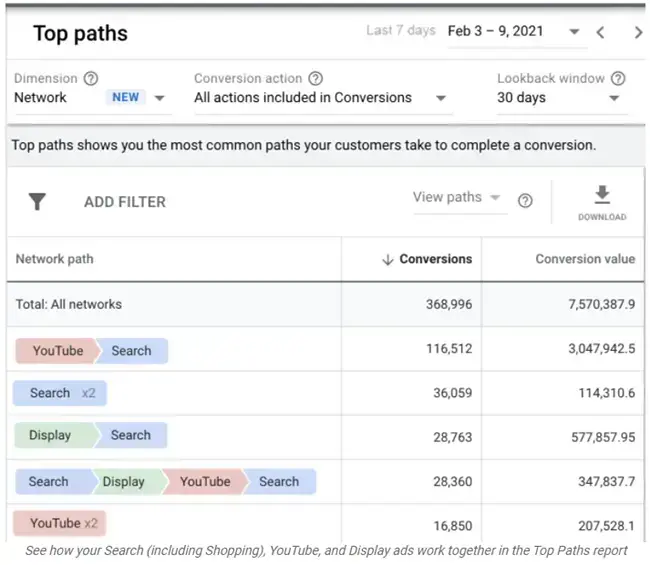
Task: Click the previous date range arrow
Action: [601, 32]
